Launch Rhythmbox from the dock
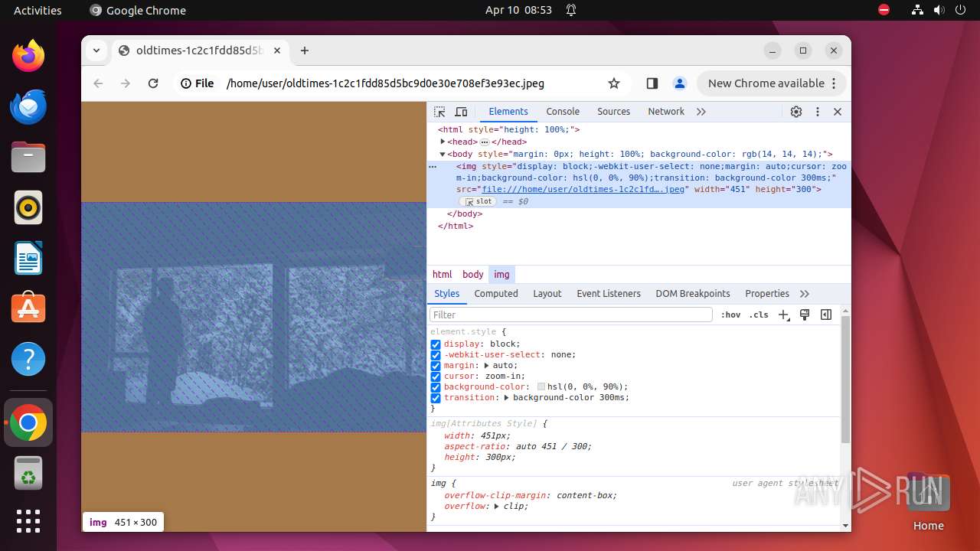 (28, 207)
